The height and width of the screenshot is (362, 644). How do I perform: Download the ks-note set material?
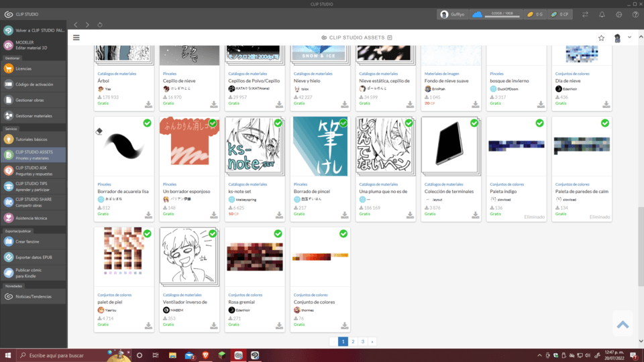click(x=279, y=215)
